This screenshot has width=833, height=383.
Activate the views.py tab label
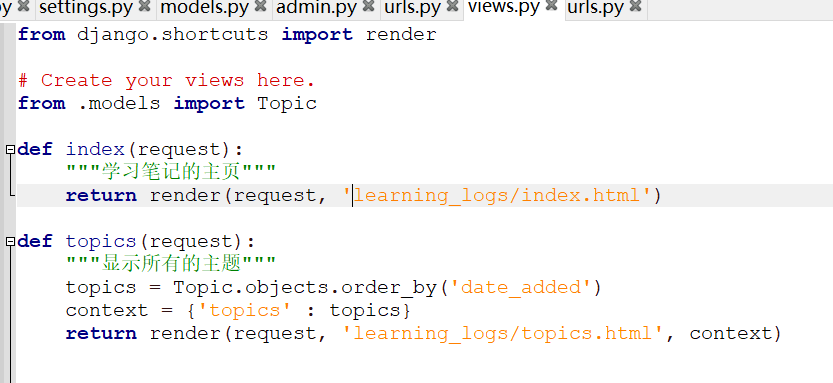click(504, 7)
